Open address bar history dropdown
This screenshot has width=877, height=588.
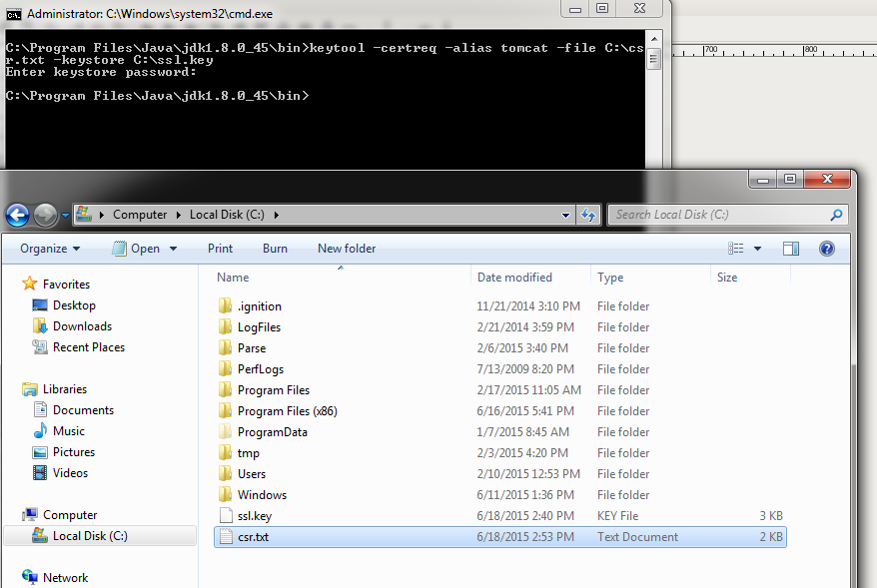click(565, 216)
